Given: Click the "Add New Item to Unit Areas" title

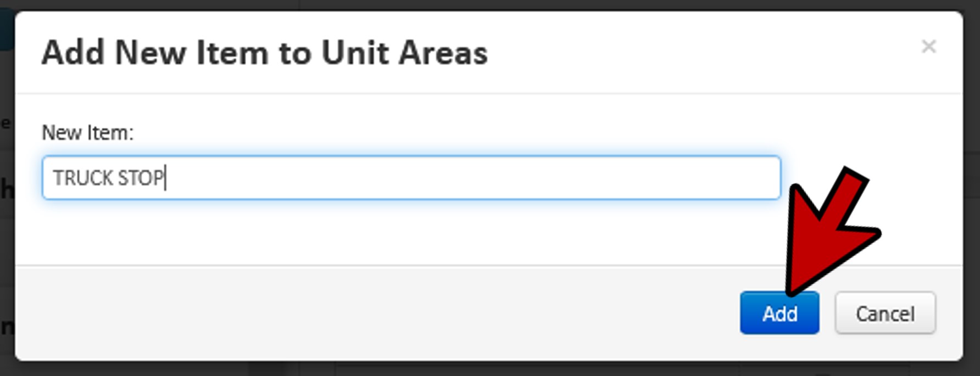Looking at the screenshot, I should (264, 53).
